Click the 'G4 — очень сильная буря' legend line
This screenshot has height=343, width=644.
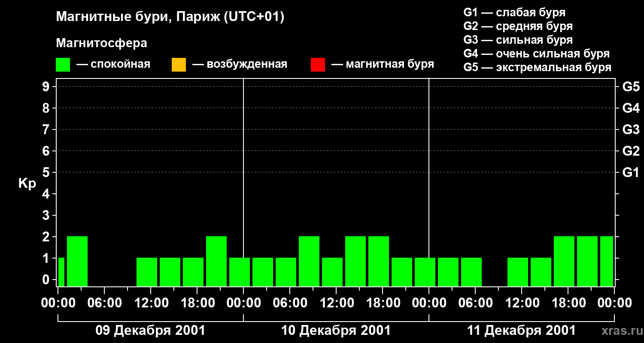pos(537,54)
